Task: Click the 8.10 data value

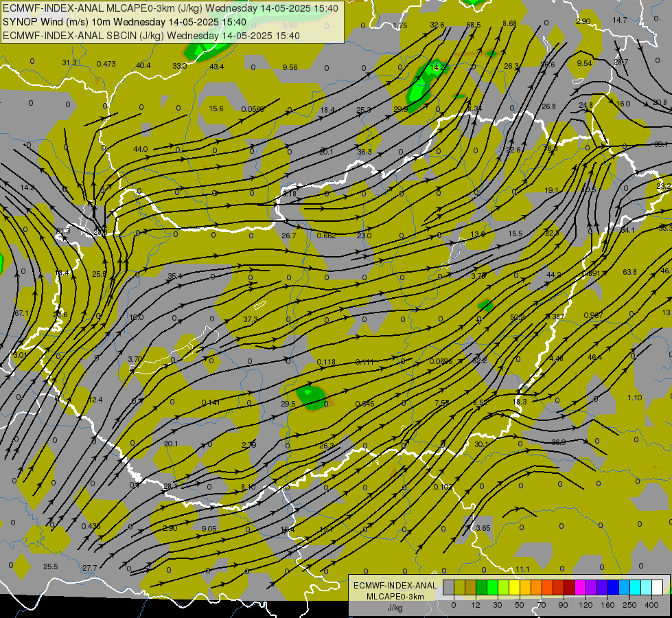Action: [248, 487]
